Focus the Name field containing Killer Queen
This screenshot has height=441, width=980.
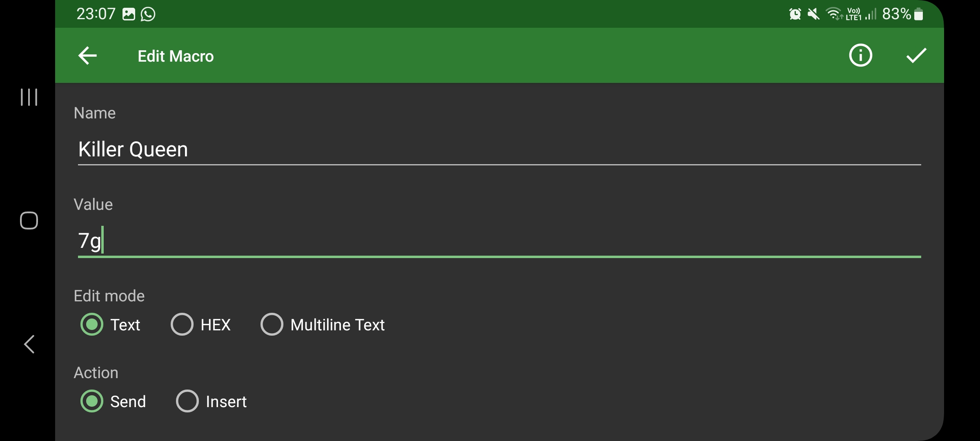[x=498, y=149]
